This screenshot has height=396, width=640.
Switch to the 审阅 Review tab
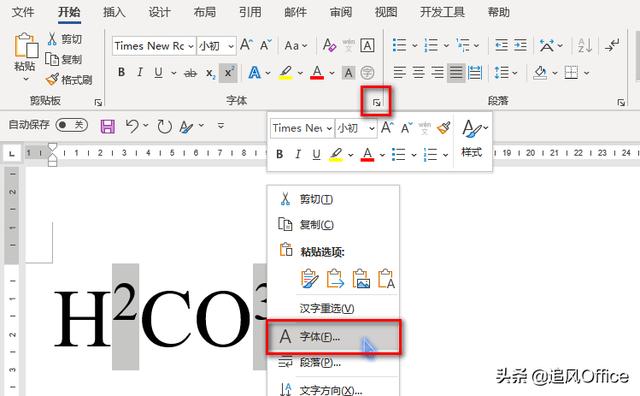(x=341, y=12)
